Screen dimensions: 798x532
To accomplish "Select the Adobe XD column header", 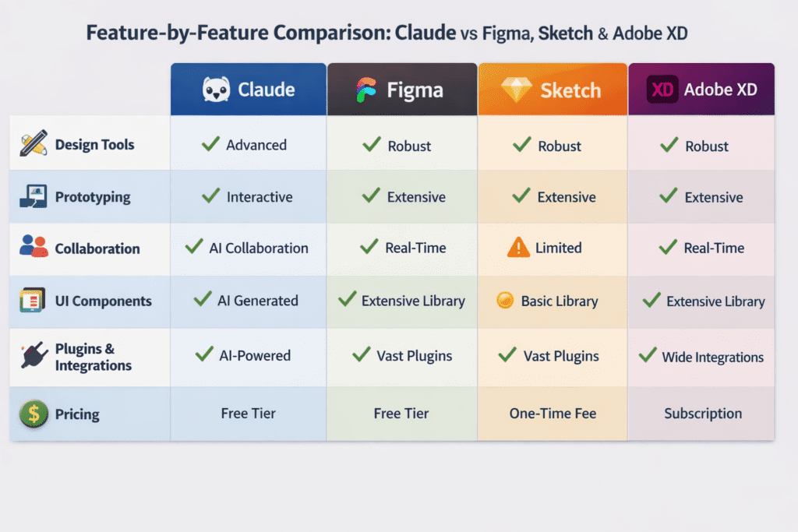I will 701,90.
